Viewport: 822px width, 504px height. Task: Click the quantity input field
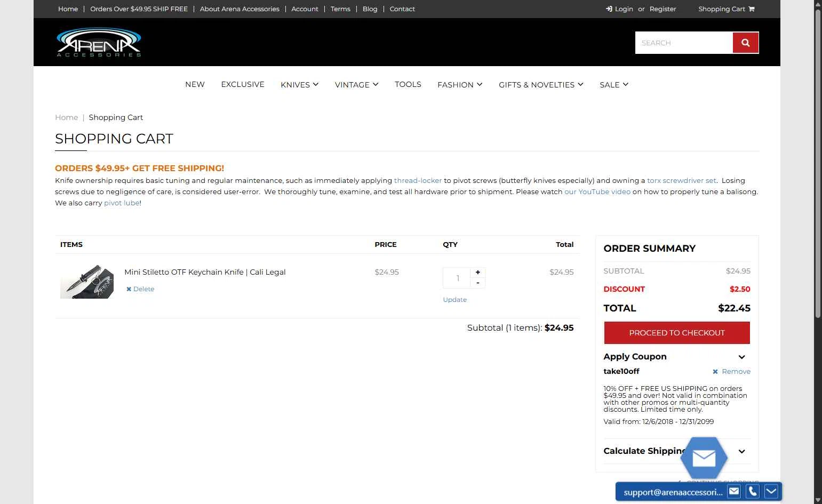[457, 278]
